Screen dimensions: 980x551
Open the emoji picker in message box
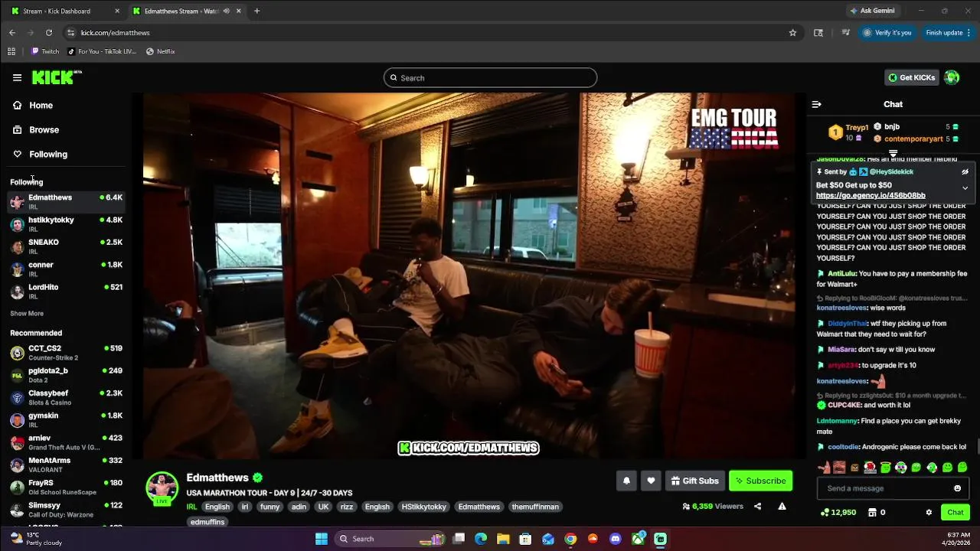(x=957, y=488)
